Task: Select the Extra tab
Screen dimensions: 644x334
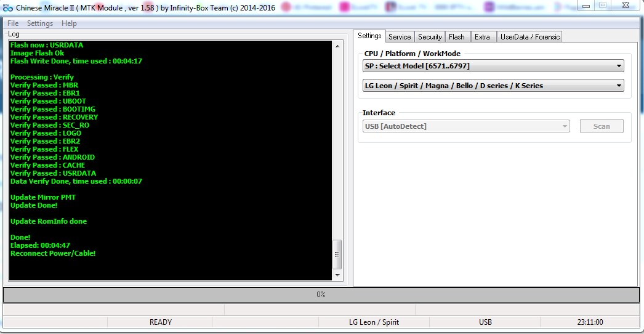Action: (483, 37)
